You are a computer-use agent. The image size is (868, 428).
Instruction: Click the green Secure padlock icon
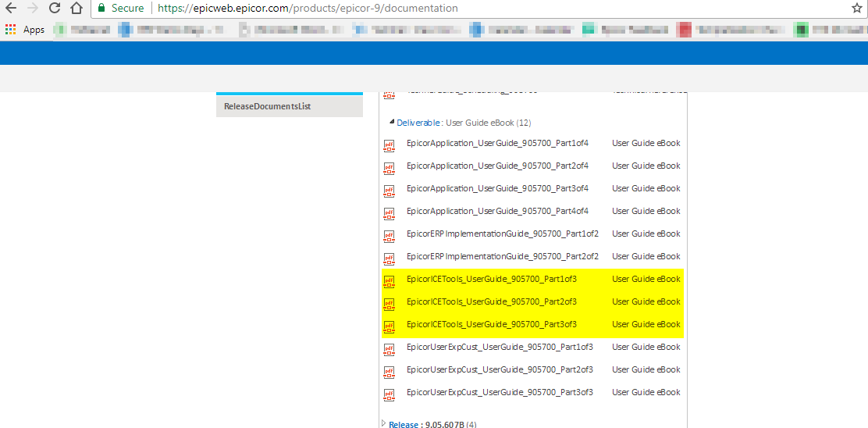pyautogui.click(x=101, y=9)
